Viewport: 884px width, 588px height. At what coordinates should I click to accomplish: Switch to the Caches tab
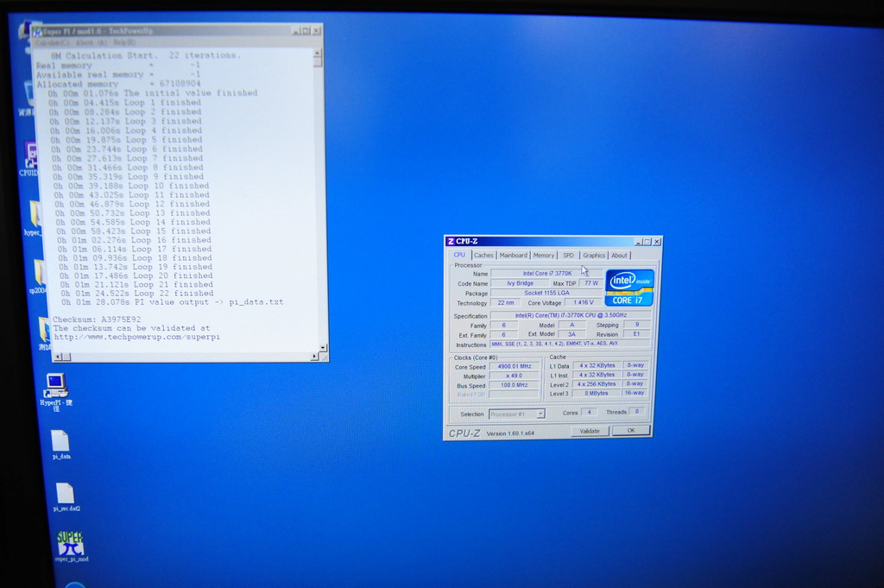coord(483,256)
